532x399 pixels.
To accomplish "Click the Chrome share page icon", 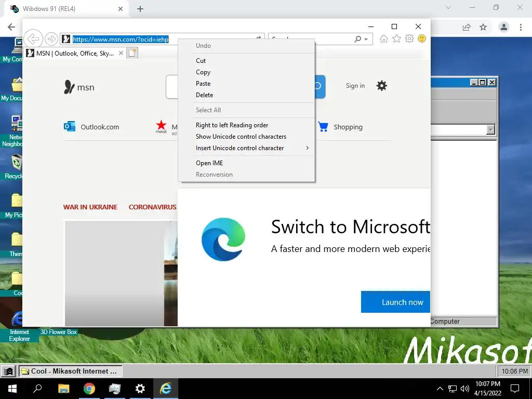I will (x=467, y=27).
